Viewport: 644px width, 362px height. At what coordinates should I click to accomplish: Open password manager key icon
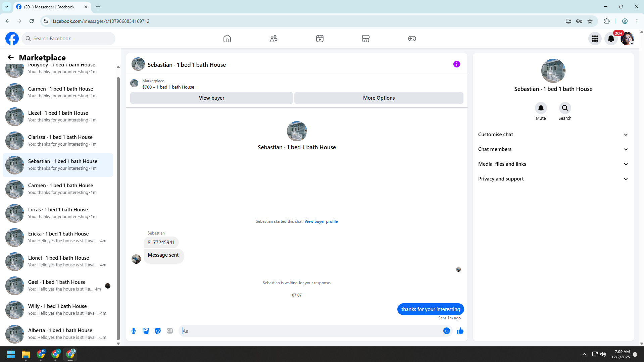579,21
